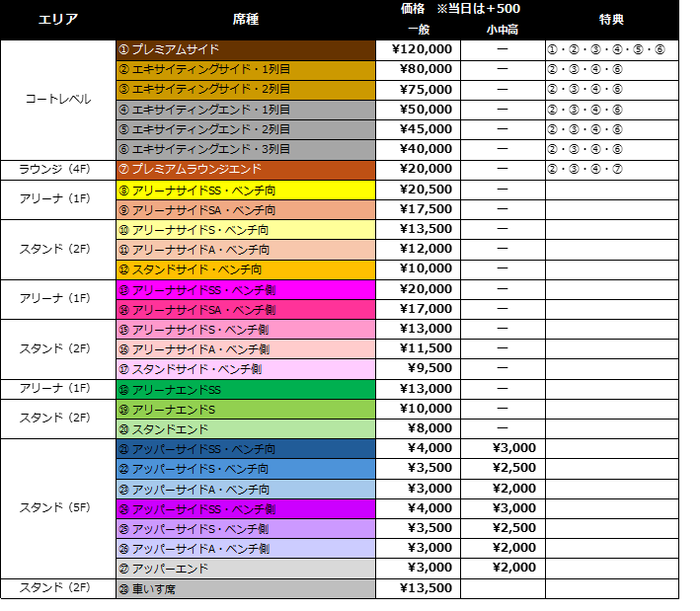This screenshot has width=700, height=611.
Task: Click the プレミアムサイド seat row
Action: (x=245, y=49)
